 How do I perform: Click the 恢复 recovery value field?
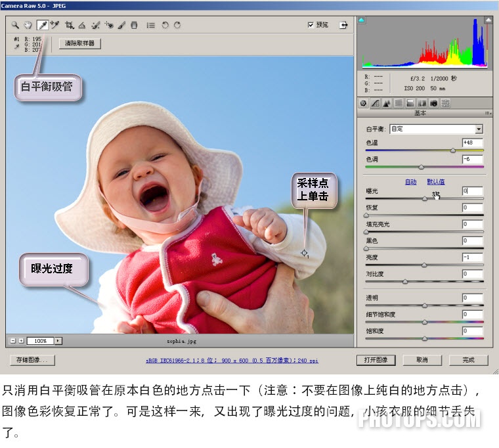pos(473,208)
